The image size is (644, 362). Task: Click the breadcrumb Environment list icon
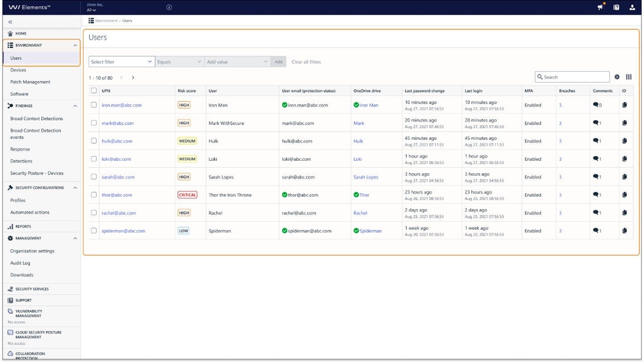coord(91,21)
